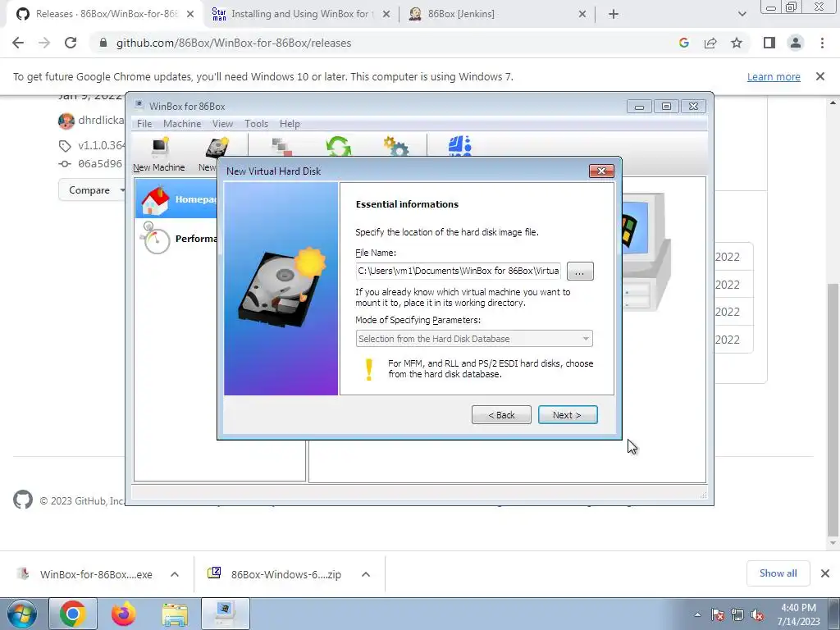The image size is (840, 630).
Task: Open the Windows Start menu
Action: (x=21, y=614)
